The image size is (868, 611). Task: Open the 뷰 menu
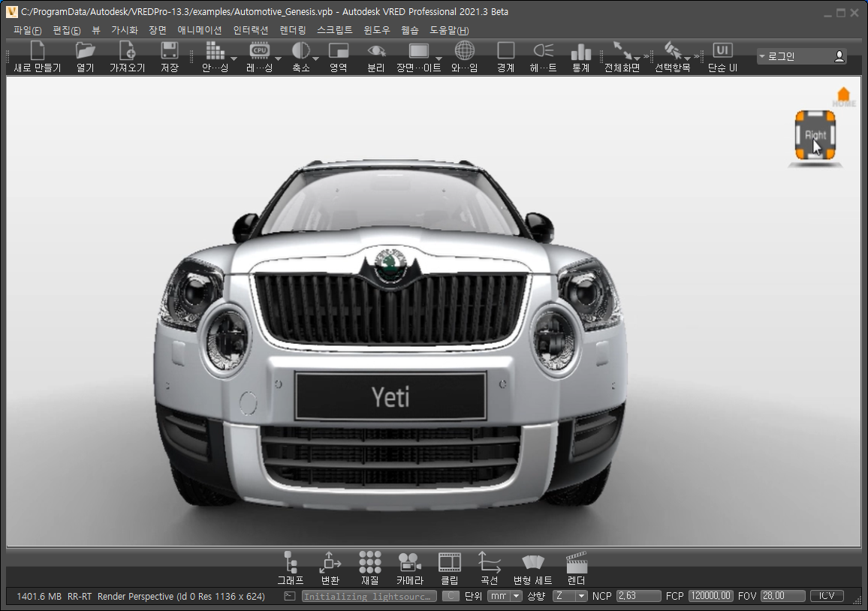tap(96, 31)
